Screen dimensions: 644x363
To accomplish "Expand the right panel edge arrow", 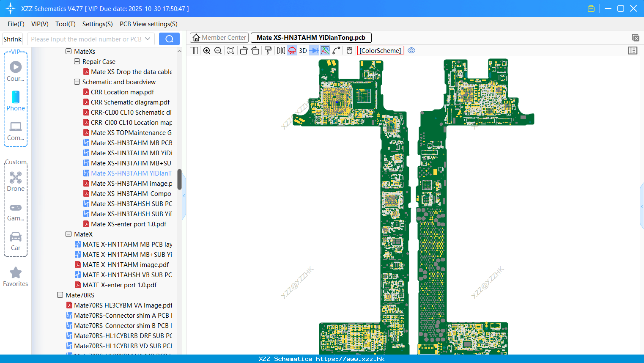I will click(642, 206).
